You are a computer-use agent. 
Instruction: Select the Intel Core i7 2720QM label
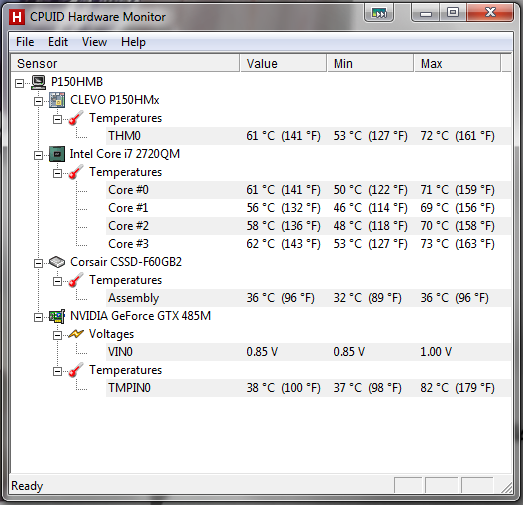pos(125,154)
